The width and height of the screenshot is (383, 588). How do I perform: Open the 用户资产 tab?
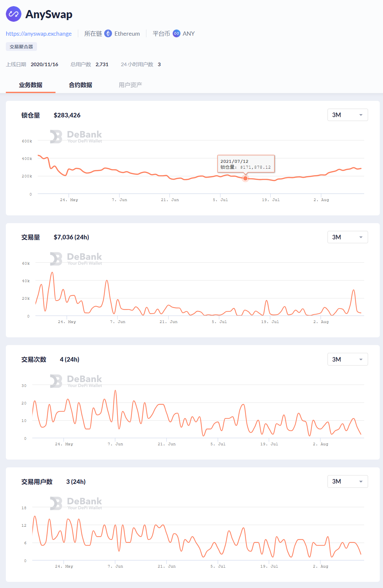coord(130,85)
